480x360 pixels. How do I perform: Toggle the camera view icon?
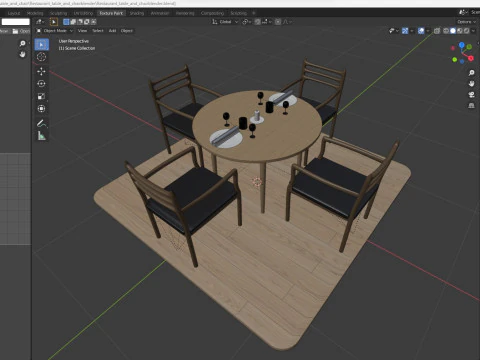coord(471,95)
